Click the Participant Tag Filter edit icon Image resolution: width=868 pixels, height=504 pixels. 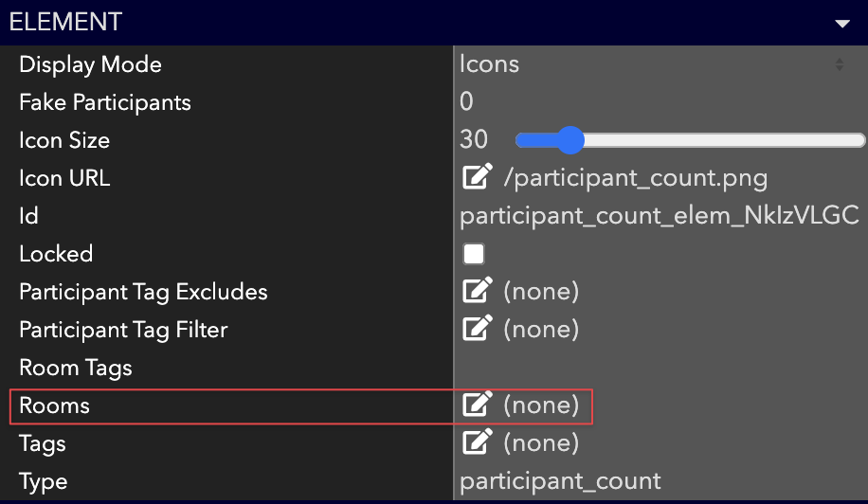[478, 328]
